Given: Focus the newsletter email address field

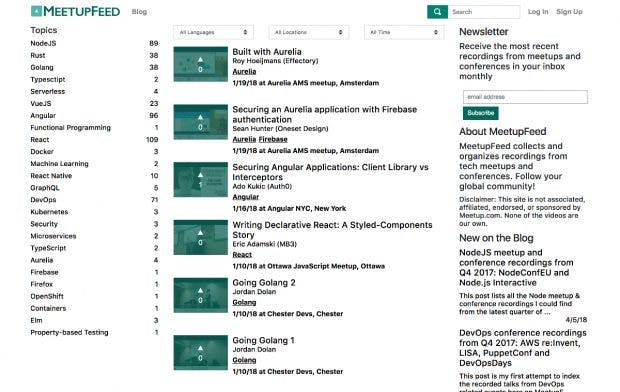Looking at the screenshot, I should [x=525, y=97].
